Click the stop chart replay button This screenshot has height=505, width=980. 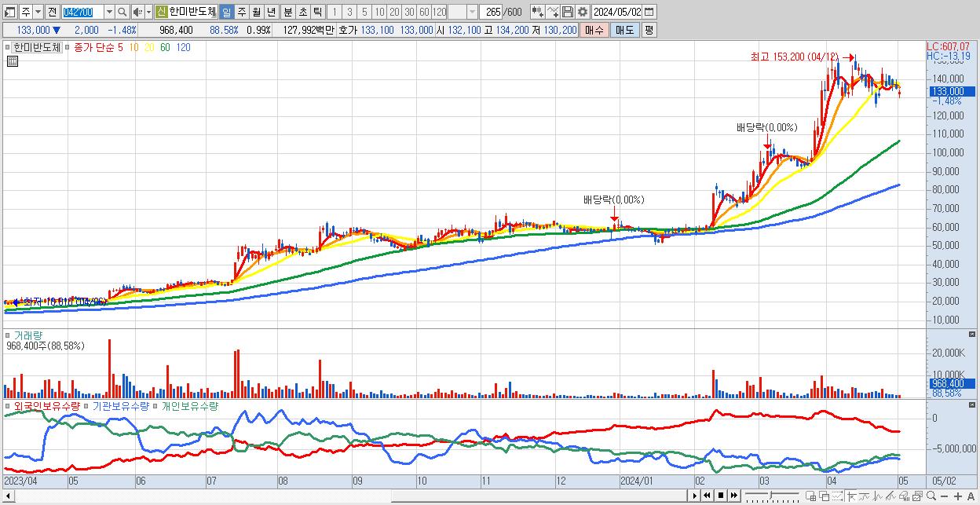click(720, 496)
